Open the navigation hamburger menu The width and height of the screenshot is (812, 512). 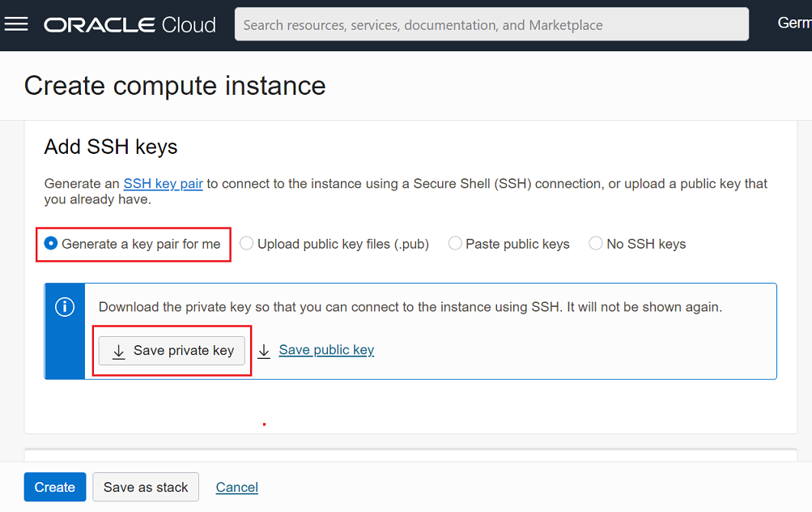16,24
